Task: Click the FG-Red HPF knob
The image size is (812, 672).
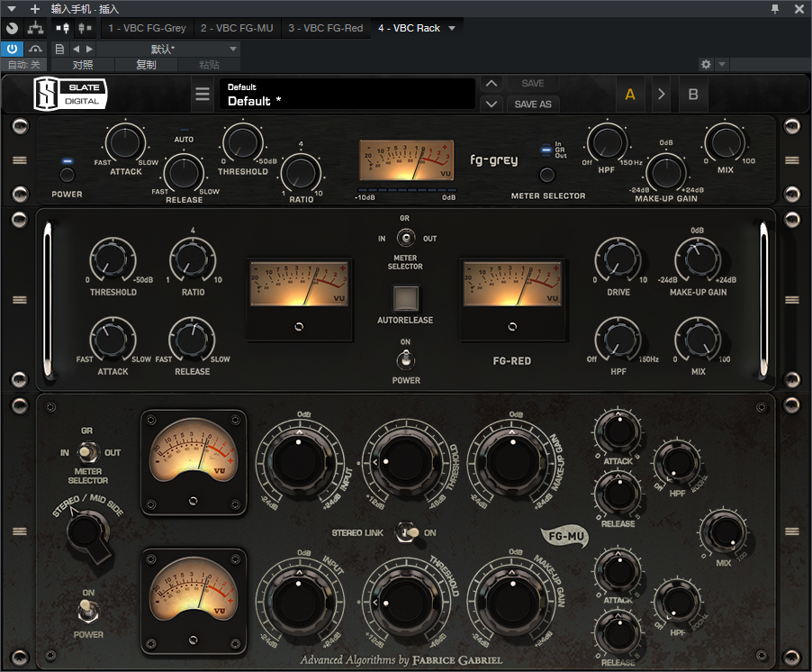Action: 618,340
